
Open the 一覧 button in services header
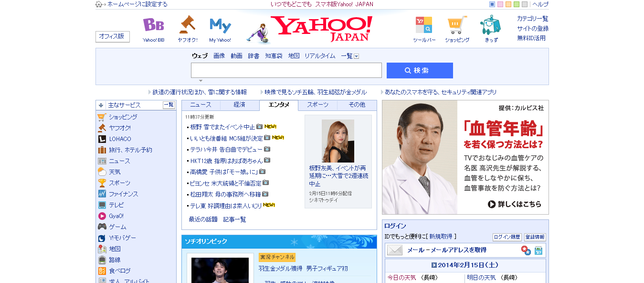[x=169, y=105]
